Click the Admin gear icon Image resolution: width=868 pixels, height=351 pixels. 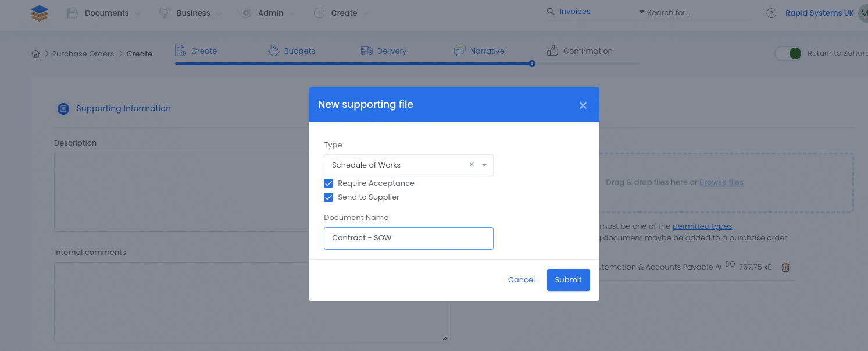click(246, 13)
